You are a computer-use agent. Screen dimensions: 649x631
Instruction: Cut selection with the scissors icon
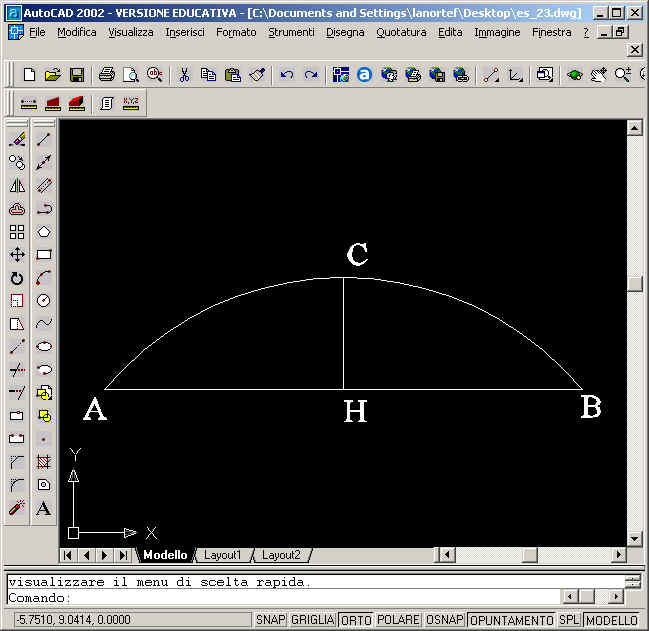pyautogui.click(x=184, y=75)
